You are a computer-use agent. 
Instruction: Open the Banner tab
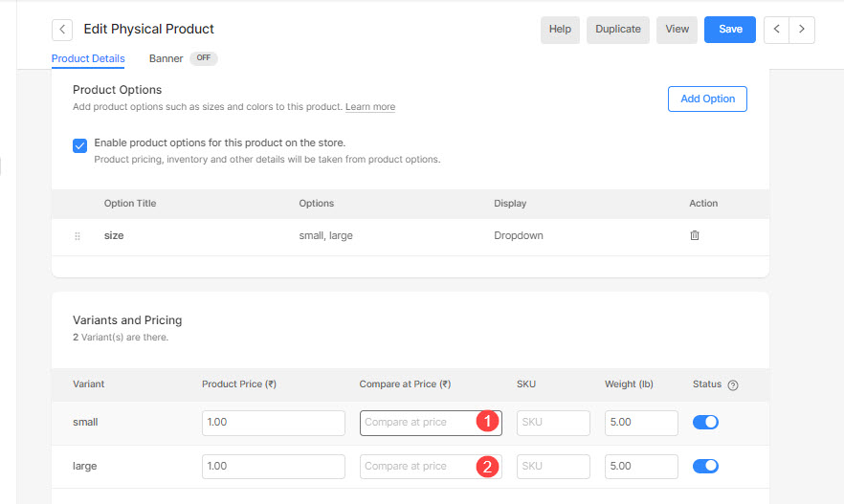(166, 58)
